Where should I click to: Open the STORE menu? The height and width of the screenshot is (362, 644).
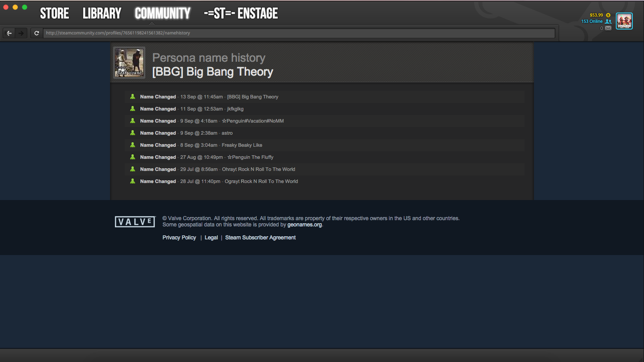pos(55,13)
